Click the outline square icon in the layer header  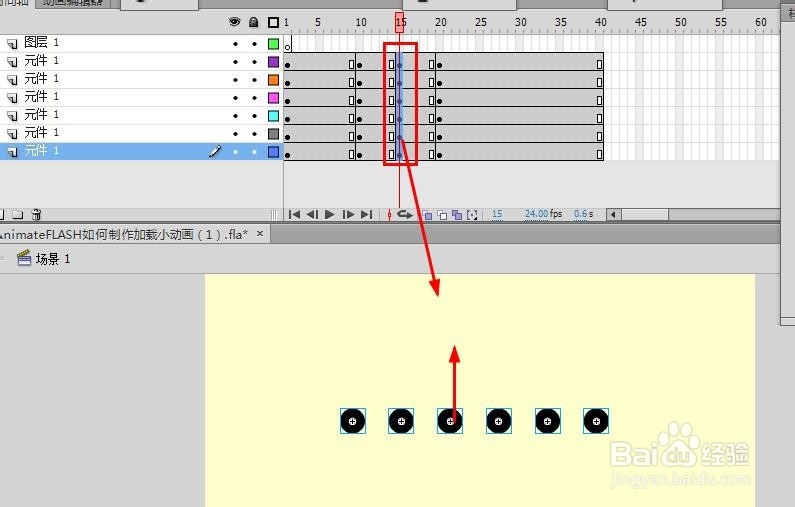[273, 22]
